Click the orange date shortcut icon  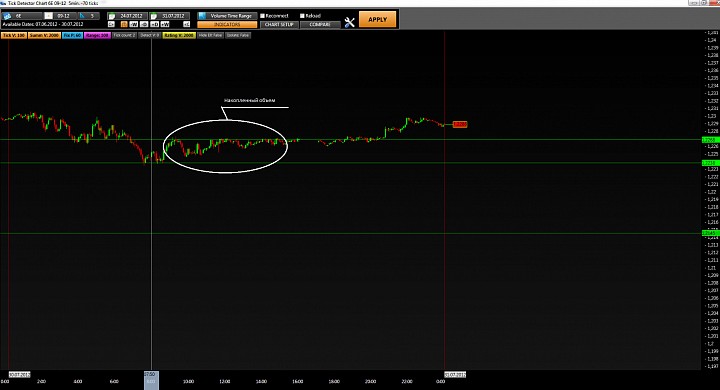coord(124,24)
